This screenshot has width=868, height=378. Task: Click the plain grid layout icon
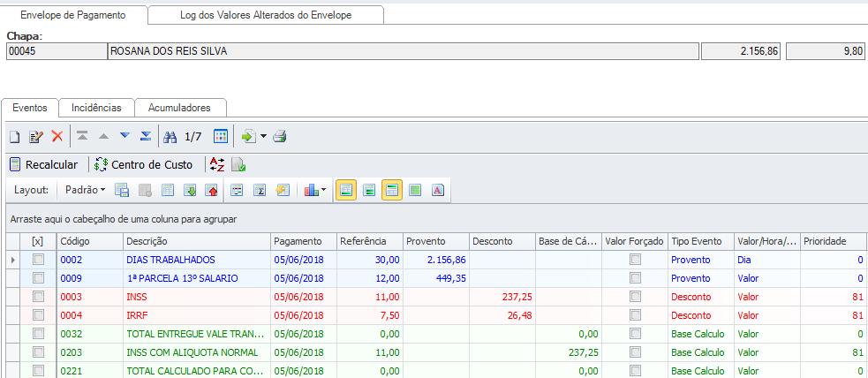[168, 190]
